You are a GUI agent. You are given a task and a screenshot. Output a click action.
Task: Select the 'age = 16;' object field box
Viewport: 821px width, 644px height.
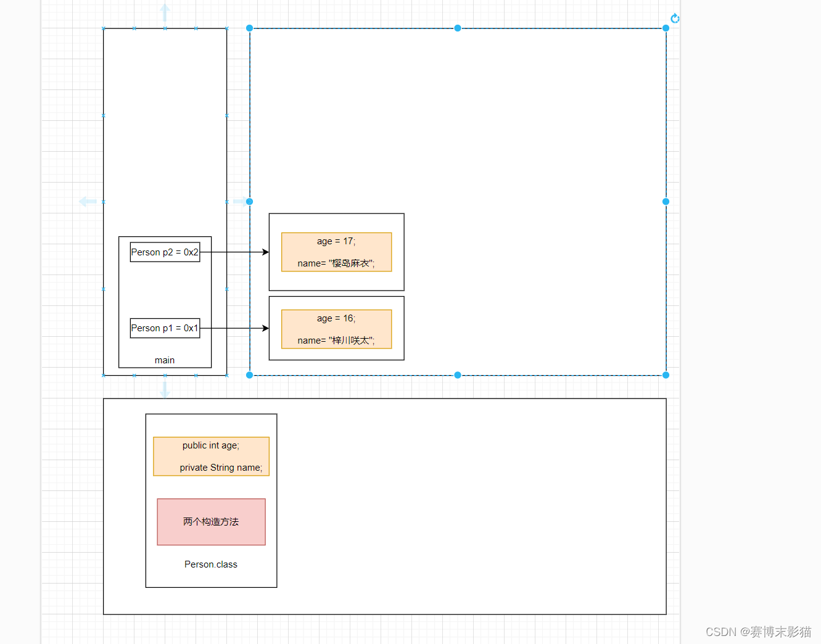[336, 329]
